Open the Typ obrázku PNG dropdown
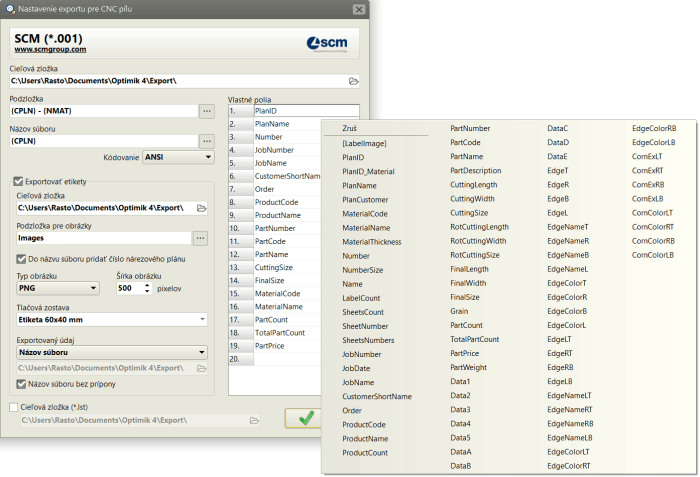The image size is (700, 477). 58,289
